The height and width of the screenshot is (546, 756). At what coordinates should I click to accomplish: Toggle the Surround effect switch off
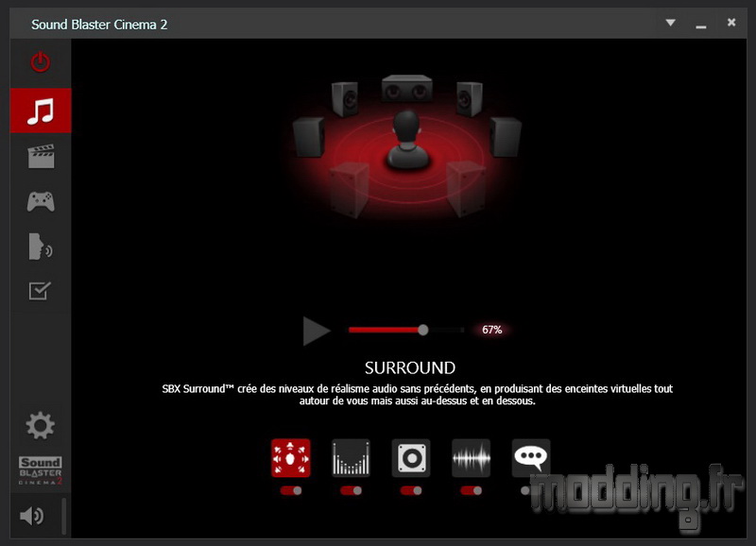tap(291, 490)
